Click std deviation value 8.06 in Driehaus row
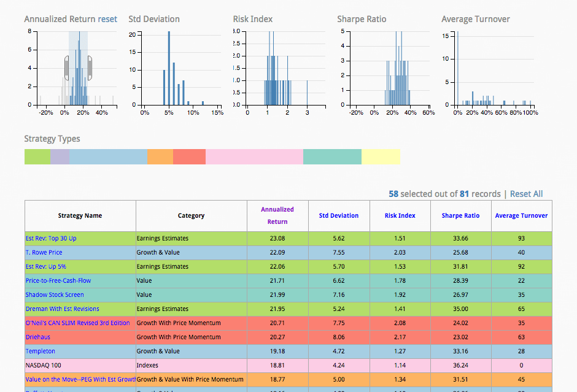The width and height of the screenshot is (577, 392). click(339, 337)
